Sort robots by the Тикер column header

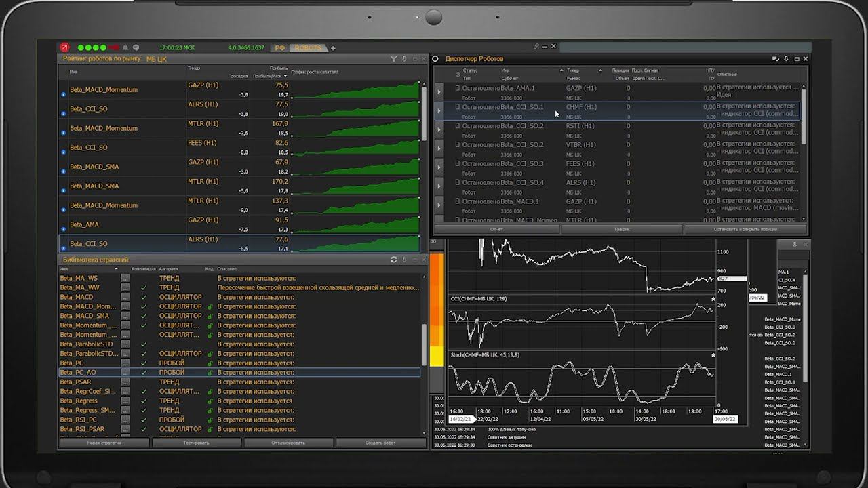coord(194,68)
